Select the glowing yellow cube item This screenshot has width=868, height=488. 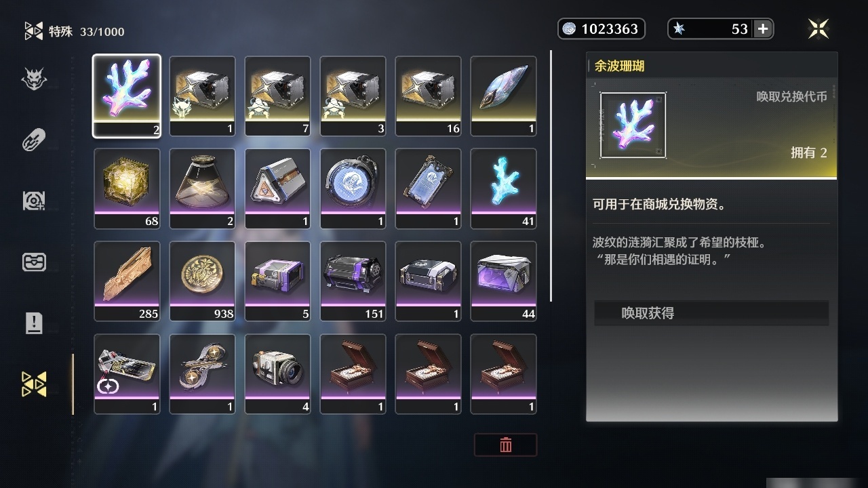pyautogui.click(x=127, y=188)
